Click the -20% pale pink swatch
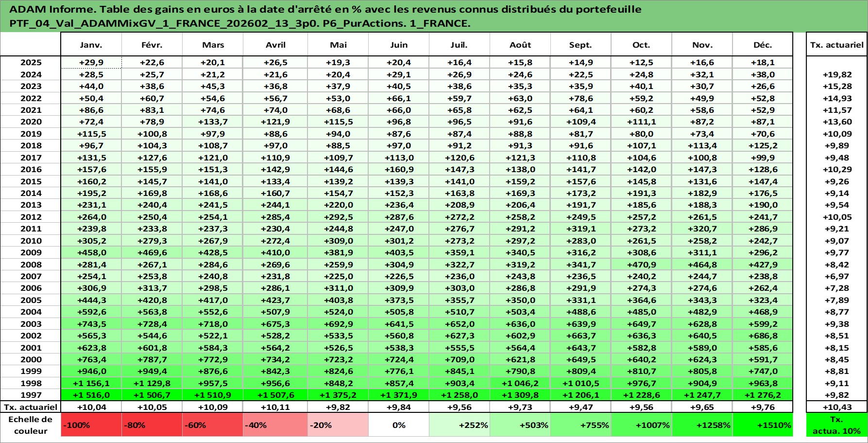Image resolution: width=868 pixels, height=443 pixels. pyautogui.click(x=338, y=425)
